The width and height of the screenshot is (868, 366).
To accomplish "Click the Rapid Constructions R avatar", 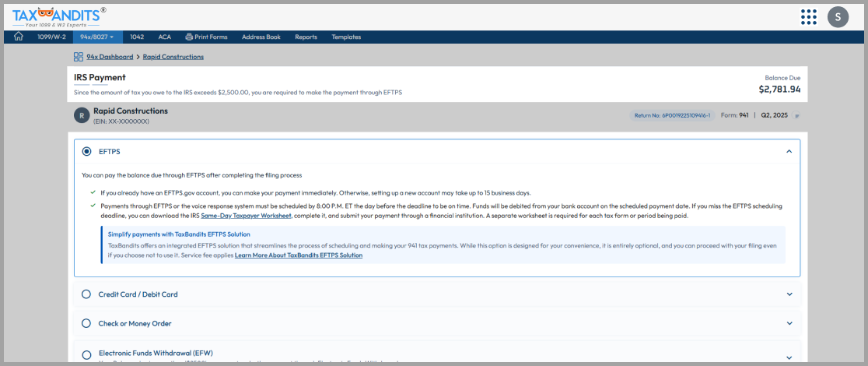I will point(82,115).
